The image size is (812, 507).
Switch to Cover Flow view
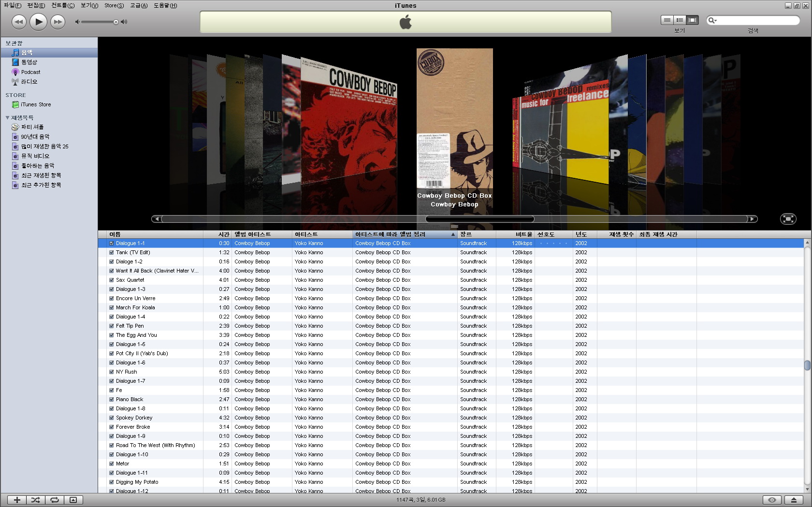click(693, 20)
